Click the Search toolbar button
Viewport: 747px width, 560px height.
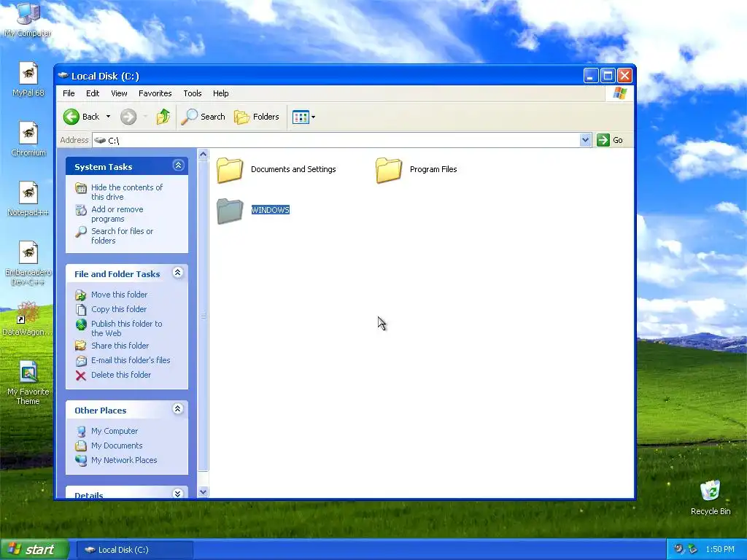tap(203, 117)
